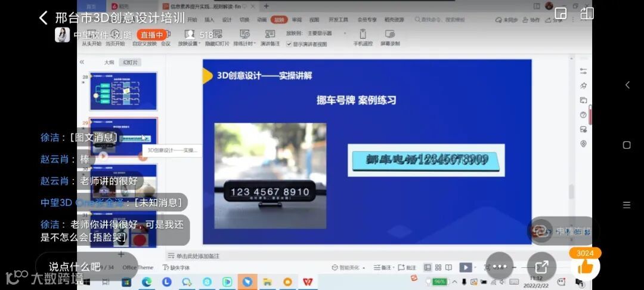Select slide 28 thumbnail
Image resolution: width=644 pixels, height=290 pixels.
(123, 91)
